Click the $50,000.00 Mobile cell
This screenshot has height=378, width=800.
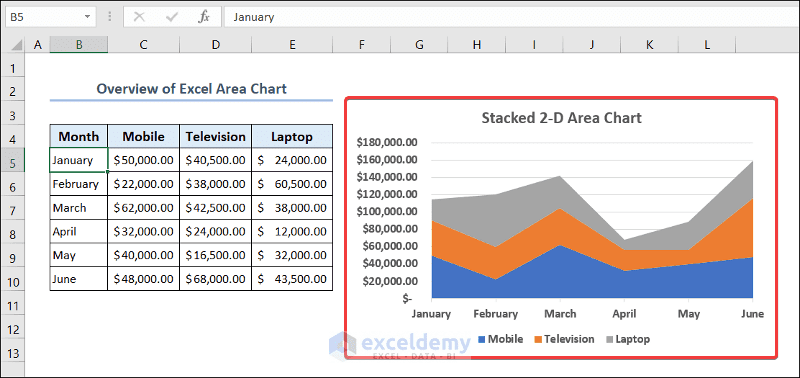click(x=144, y=160)
